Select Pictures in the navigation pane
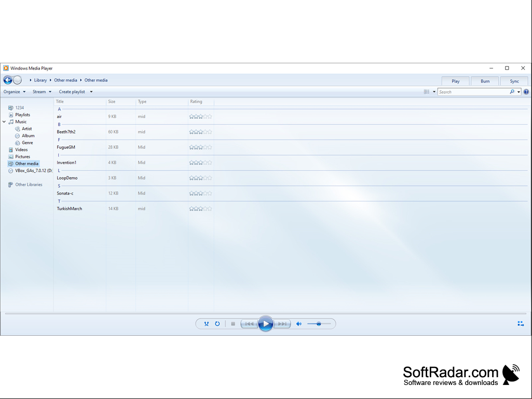 (x=19, y=156)
